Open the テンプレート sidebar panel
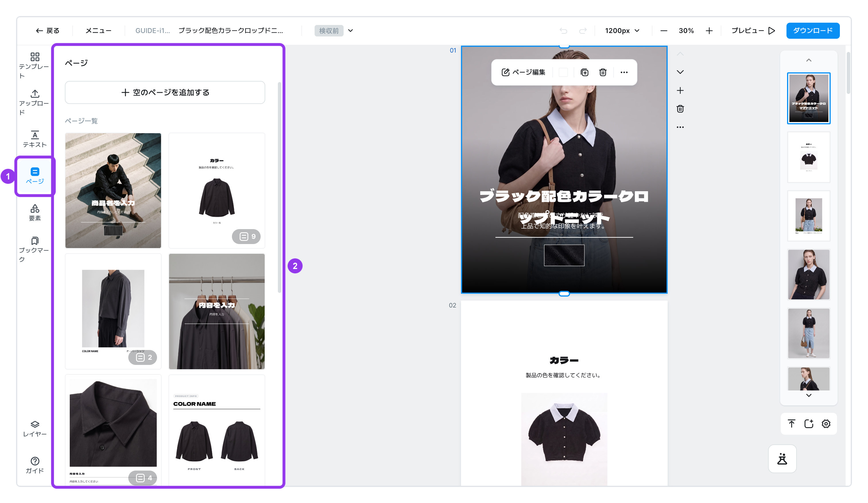The width and height of the screenshot is (868, 503). pyautogui.click(x=34, y=65)
